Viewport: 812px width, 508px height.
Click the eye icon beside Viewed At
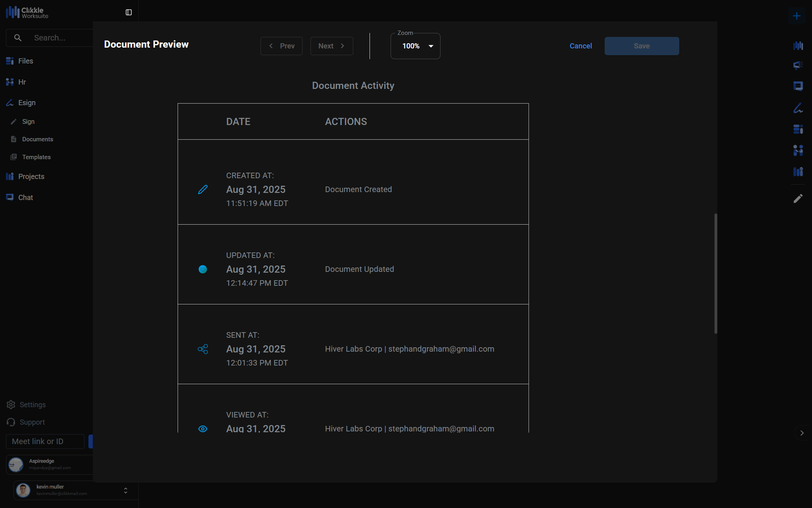pos(203,429)
